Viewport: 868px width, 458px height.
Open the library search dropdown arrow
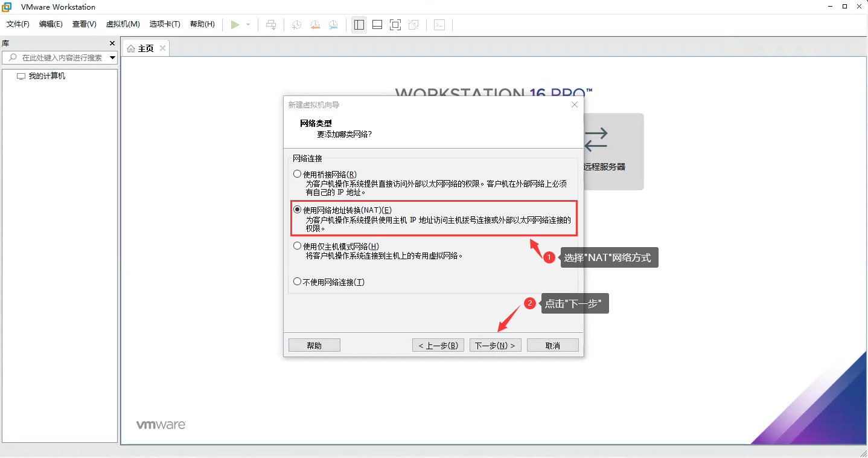pyautogui.click(x=112, y=58)
